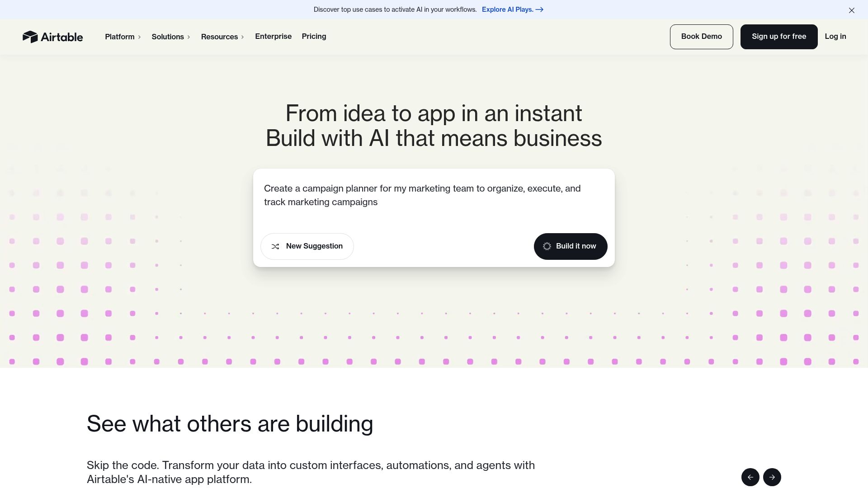This screenshot has height=488, width=868.
Task: Click the Airtable logo icon
Action: coord(30,37)
